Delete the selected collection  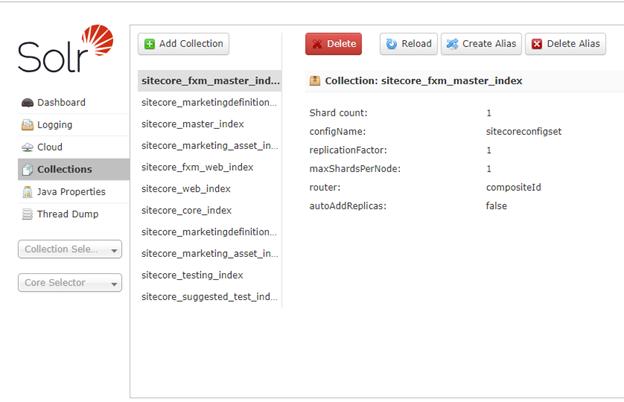(x=333, y=44)
